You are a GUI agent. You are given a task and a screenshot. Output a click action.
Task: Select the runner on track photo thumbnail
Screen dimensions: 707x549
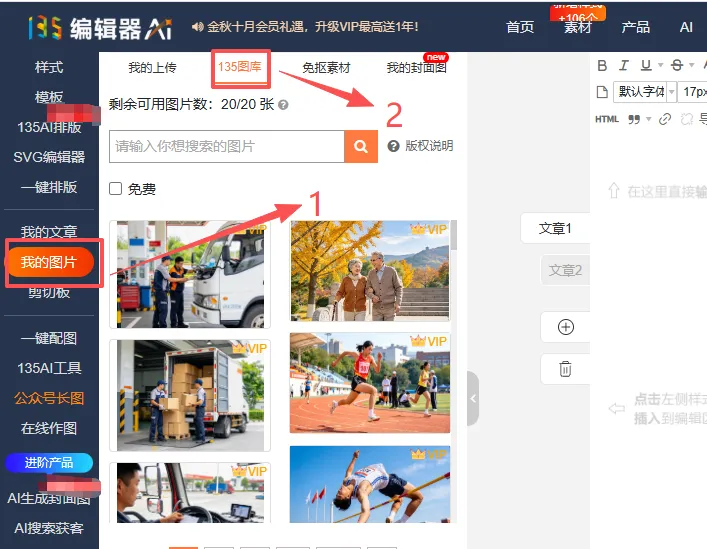pos(370,383)
